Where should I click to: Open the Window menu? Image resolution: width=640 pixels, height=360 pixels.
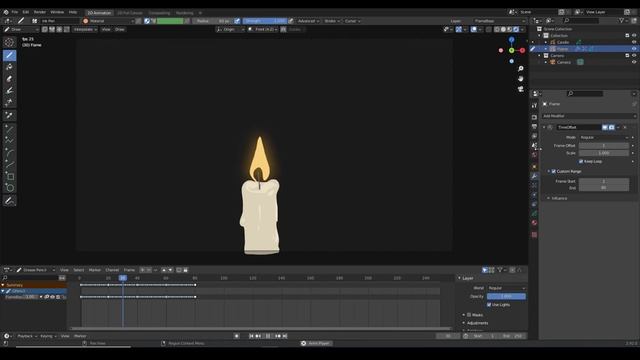57,12
